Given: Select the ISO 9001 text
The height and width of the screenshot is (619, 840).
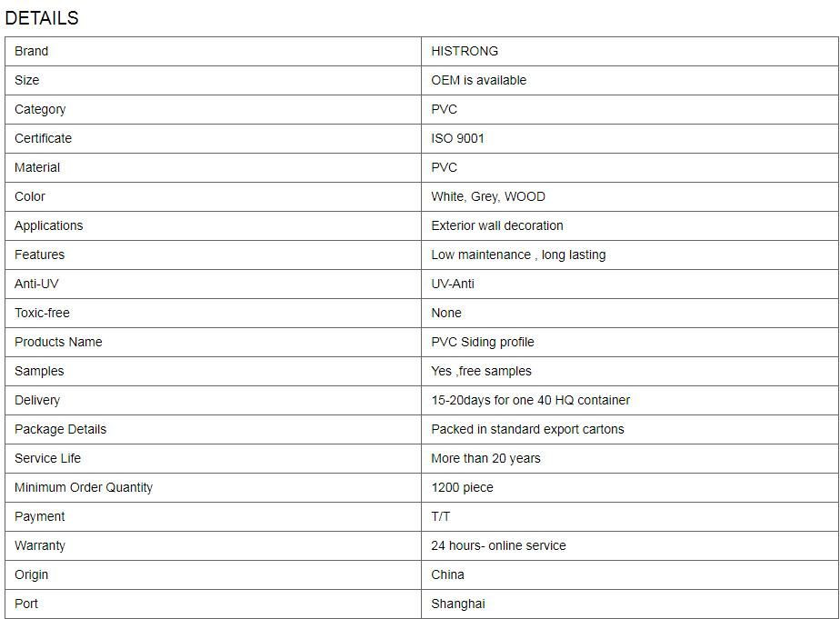Looking at the screenshot, I should 457,138.
